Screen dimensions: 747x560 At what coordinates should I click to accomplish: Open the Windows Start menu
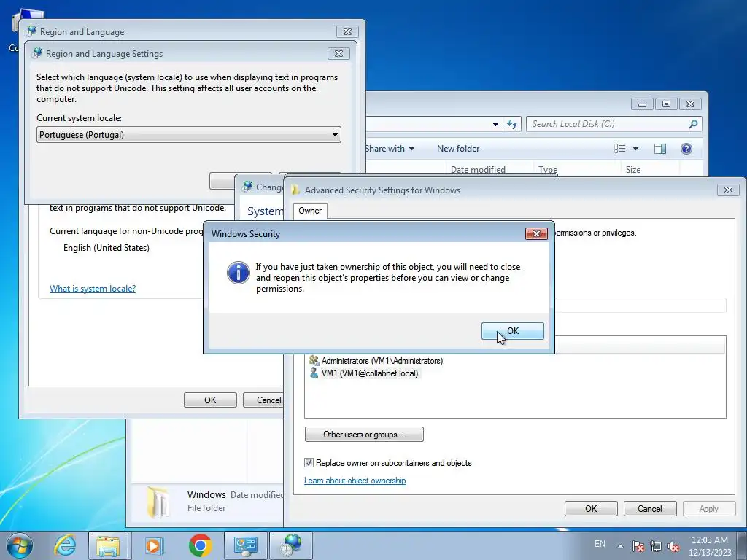[x=20, y=545]
